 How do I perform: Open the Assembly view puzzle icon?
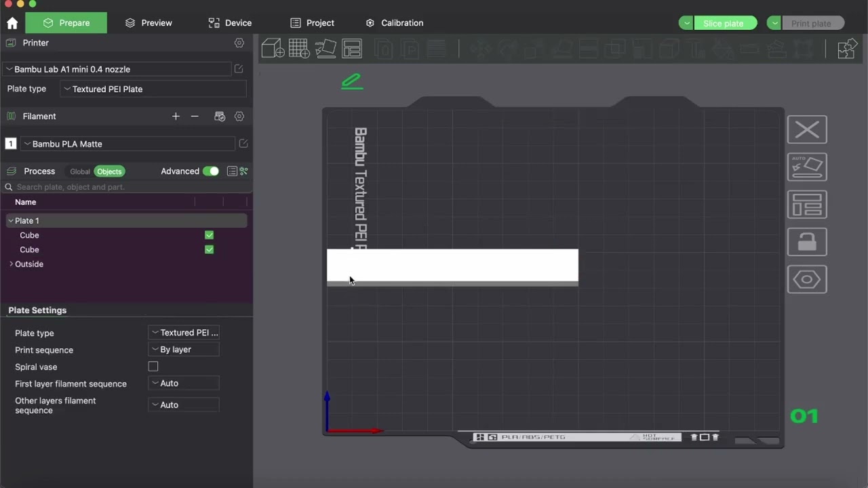pos(847,48)
